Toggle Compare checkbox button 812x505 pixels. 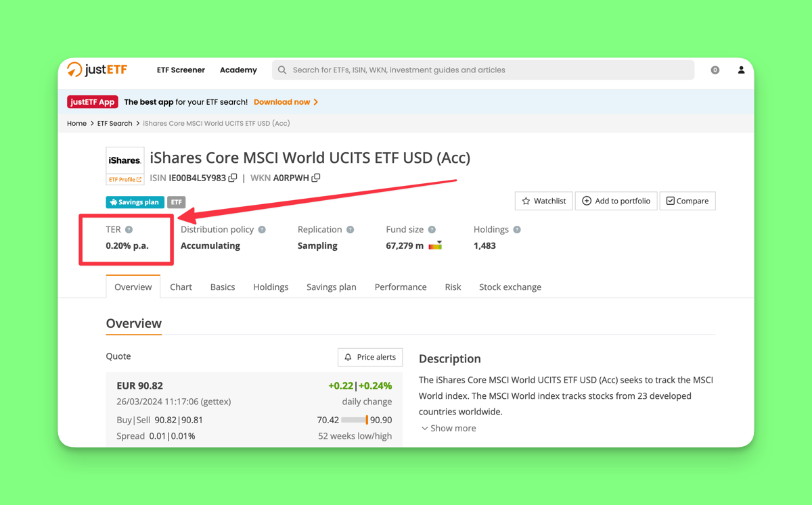[687, 201]
